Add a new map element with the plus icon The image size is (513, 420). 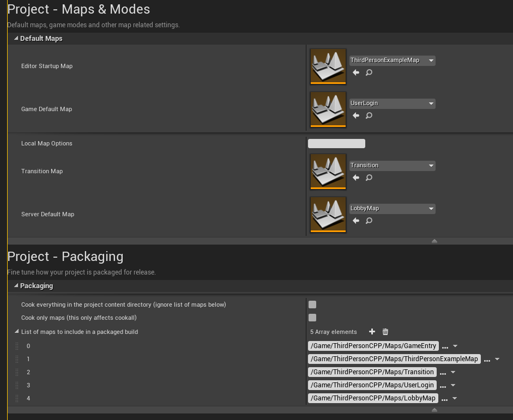pyautogui.click(x=372, y=331)
